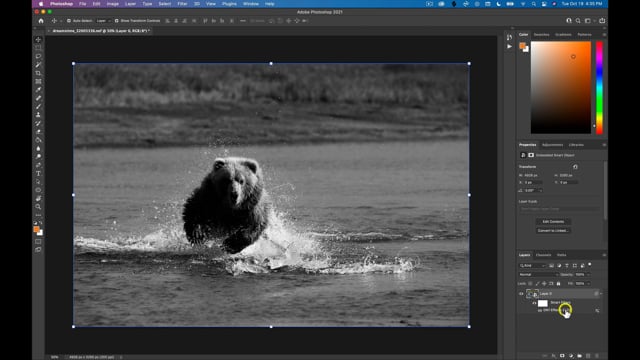This screenshot has height=360, width=640.
Task: Click the Share icon at top right
Action: pyautogui.click(x=602, y=20)
